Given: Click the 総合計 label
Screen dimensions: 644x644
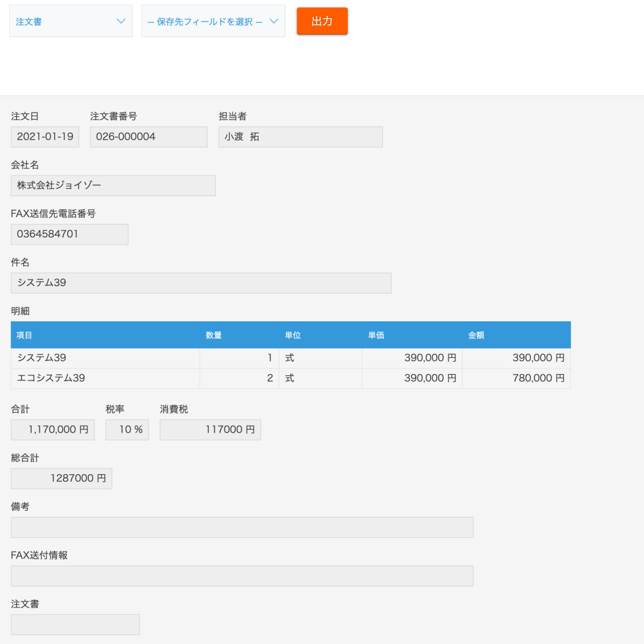Looking at the screenshot, I should coord(25,458).
